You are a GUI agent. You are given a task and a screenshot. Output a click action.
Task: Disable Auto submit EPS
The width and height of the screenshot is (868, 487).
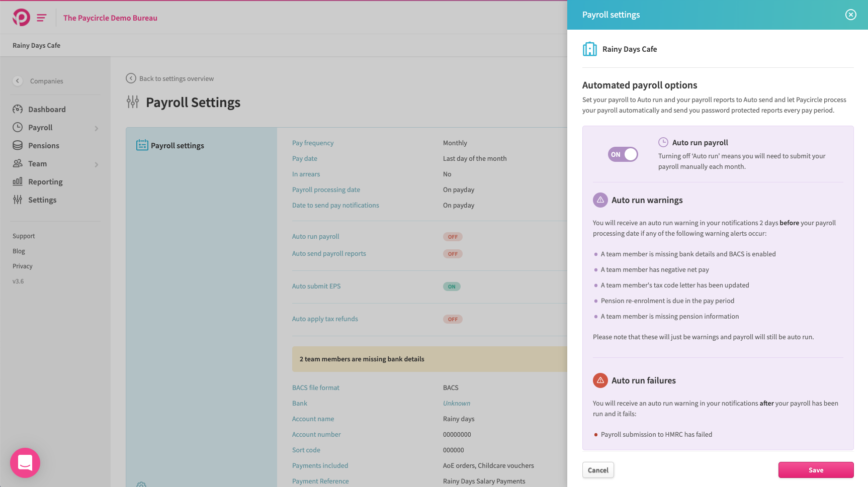click(451, 286)
